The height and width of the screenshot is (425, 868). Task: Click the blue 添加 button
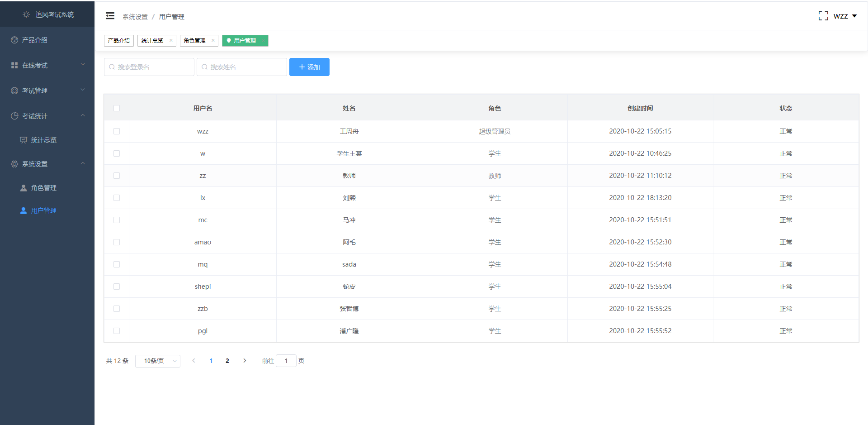(x=309, y=67)
